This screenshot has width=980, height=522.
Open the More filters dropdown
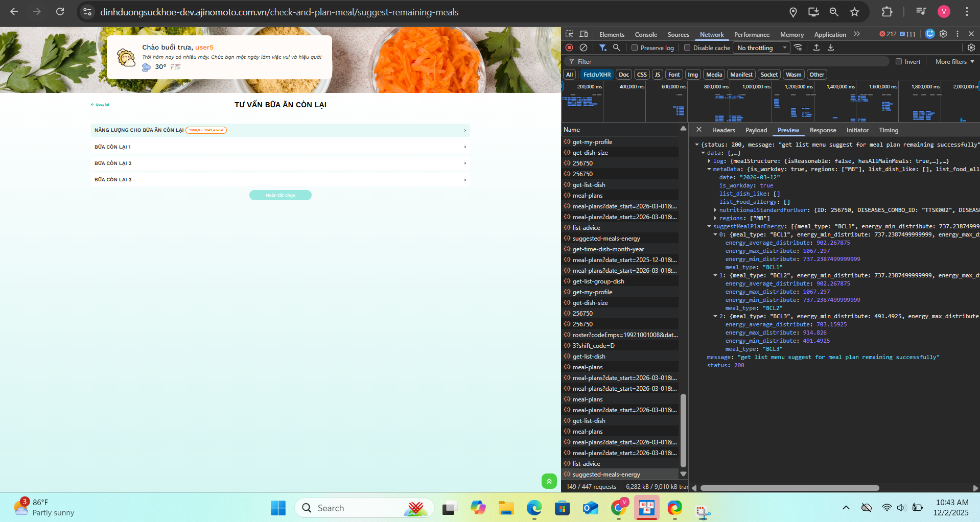954,61
